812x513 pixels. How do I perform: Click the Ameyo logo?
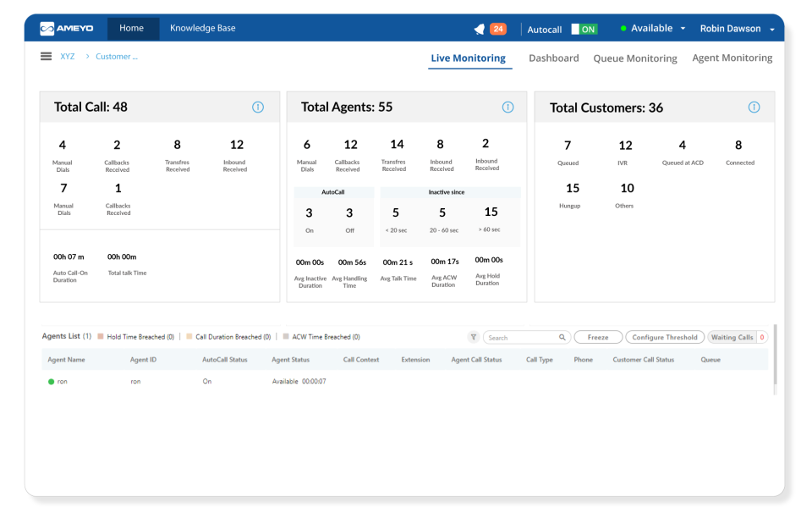(66, 29)
